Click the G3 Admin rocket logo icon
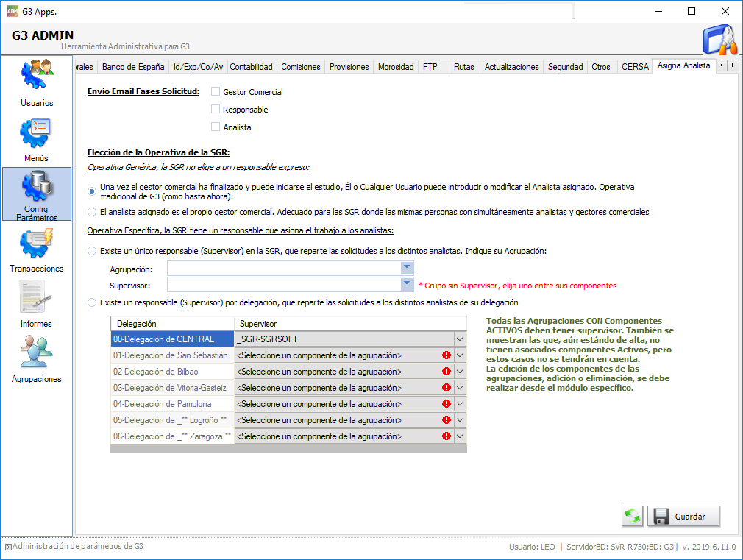 click(x=719, y=40)
